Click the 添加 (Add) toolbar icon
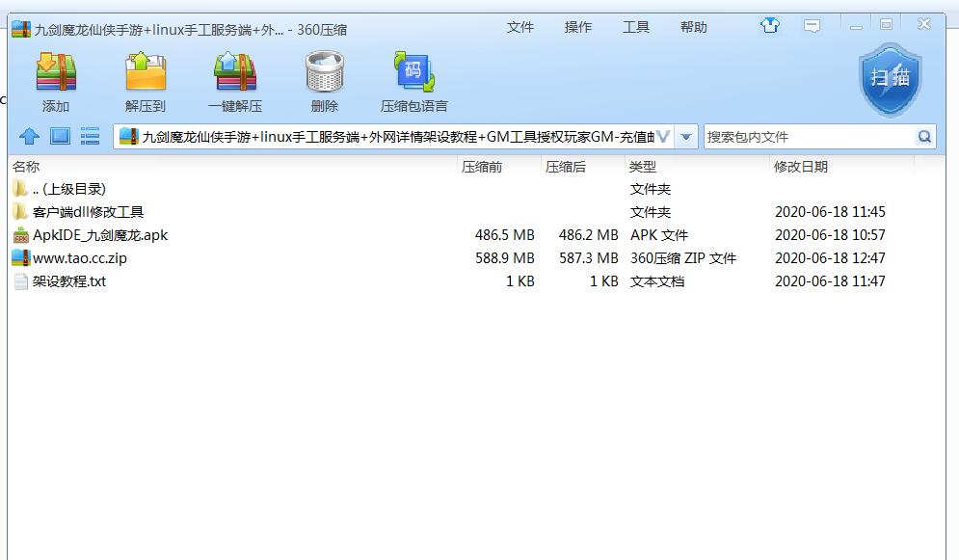Viewport: 959px width, 560px height. click(x=56, y=74)
